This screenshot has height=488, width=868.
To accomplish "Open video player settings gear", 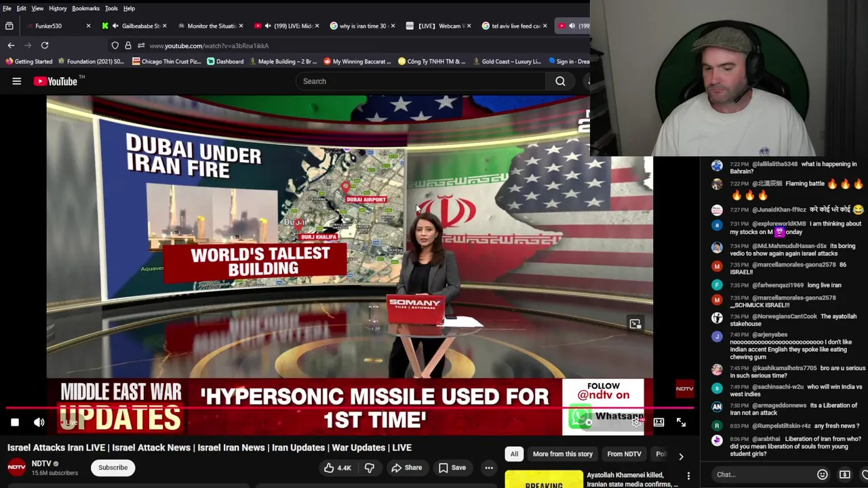I will coord(636,422).
